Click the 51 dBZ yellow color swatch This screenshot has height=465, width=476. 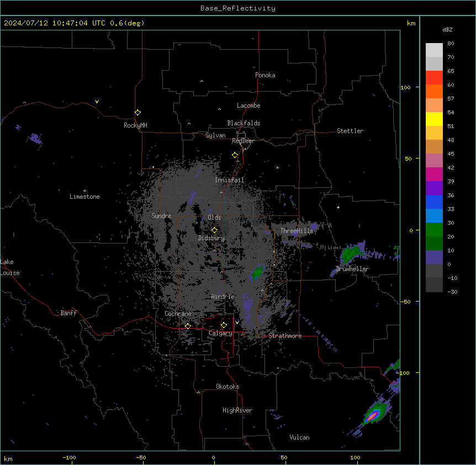point(434,133)
